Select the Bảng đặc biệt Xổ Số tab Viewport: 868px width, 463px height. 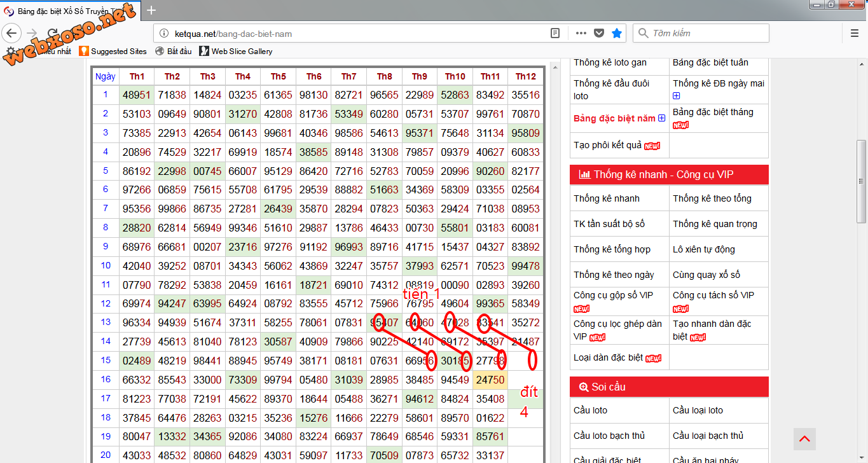pyautogui.click(x=70, y=10)
